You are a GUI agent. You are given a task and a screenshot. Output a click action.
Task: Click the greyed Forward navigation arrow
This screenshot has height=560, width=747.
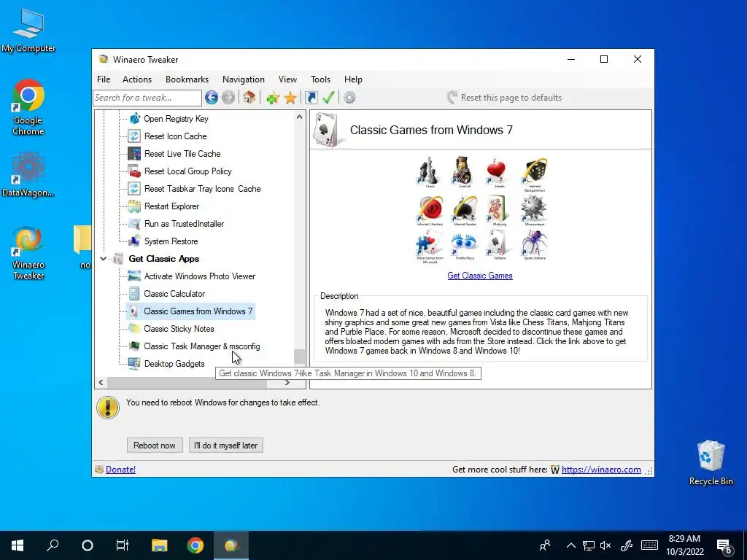[x=228, y=98]
